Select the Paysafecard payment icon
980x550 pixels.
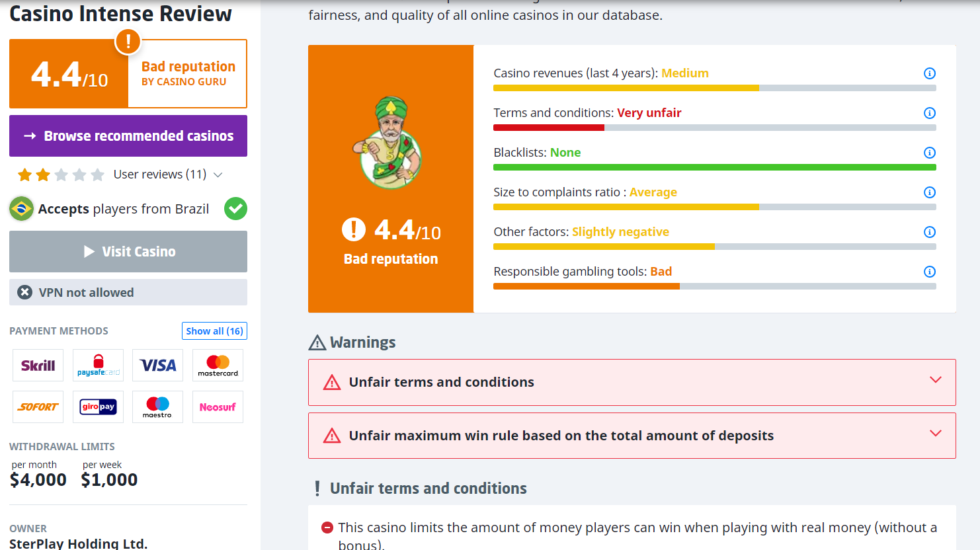click(x=98, y=366)
